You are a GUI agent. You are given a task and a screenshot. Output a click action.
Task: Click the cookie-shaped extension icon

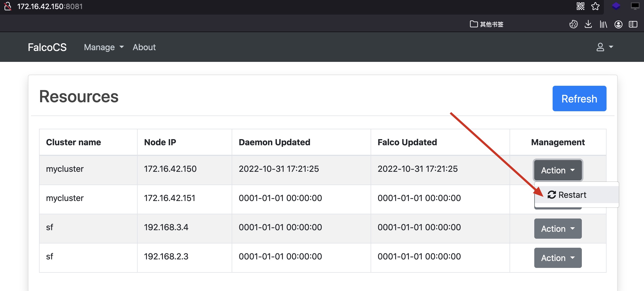coord(573,24)
